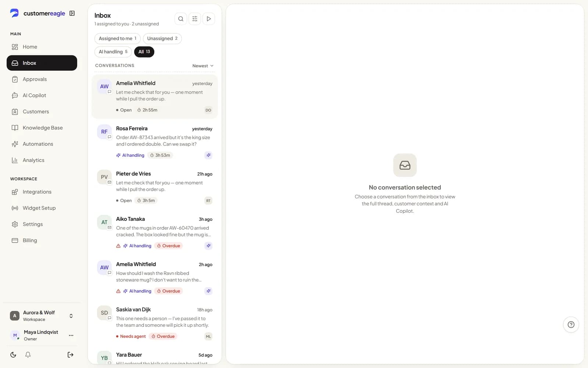588x368 pixels.
Task: Filter by Assigned to me
Action: pyautogui.click(x=117, y=38)
